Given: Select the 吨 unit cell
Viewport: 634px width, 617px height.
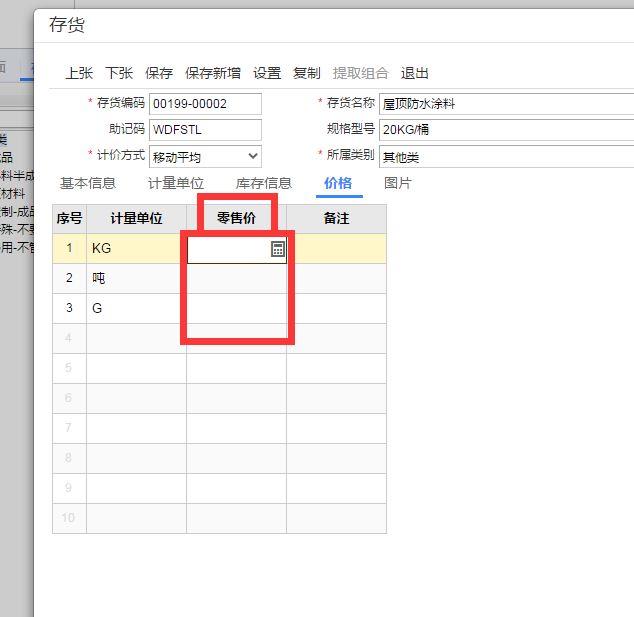Looking at the screenshot, I should click(136, 278).
